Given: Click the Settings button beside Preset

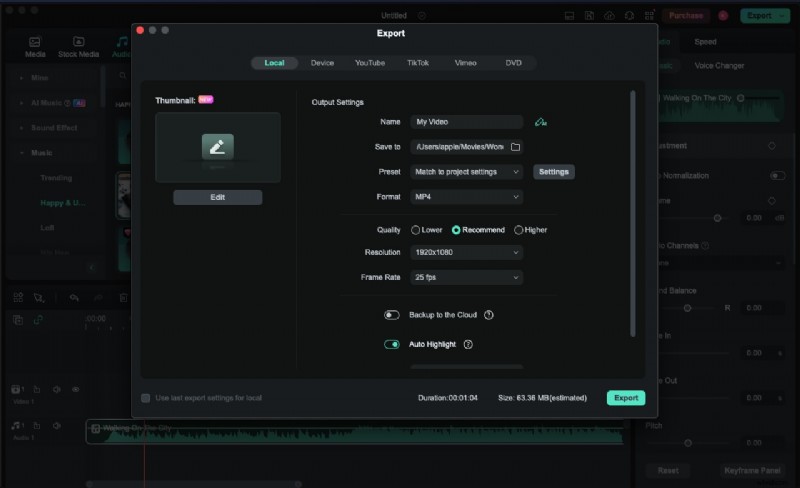Looking at the screenshot, I should pyautogui.click(x=554, y=172).
